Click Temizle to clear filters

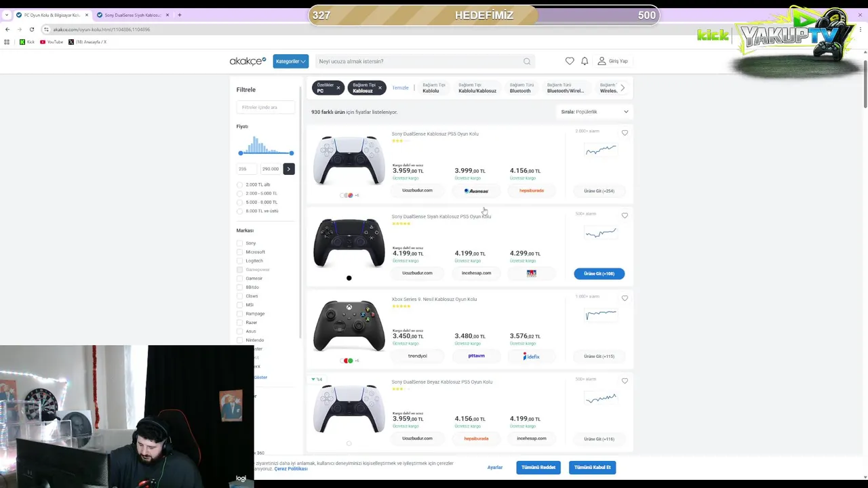click(401, 88)
